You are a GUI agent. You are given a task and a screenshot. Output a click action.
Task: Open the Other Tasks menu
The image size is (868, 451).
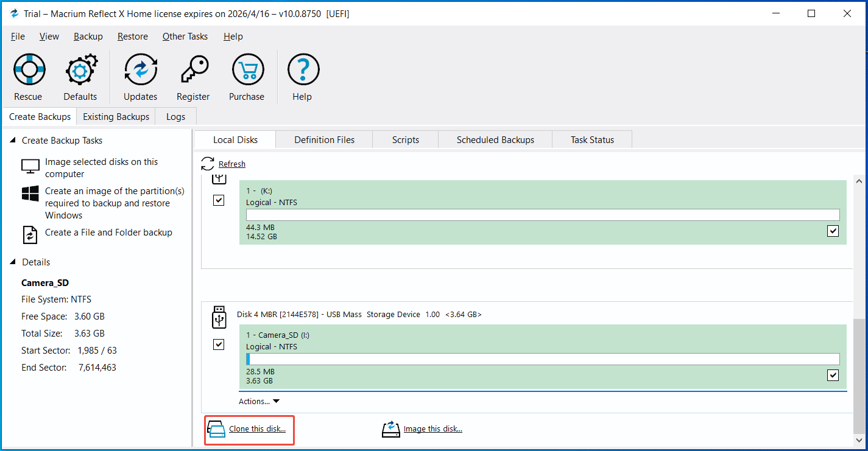point(185,37)
